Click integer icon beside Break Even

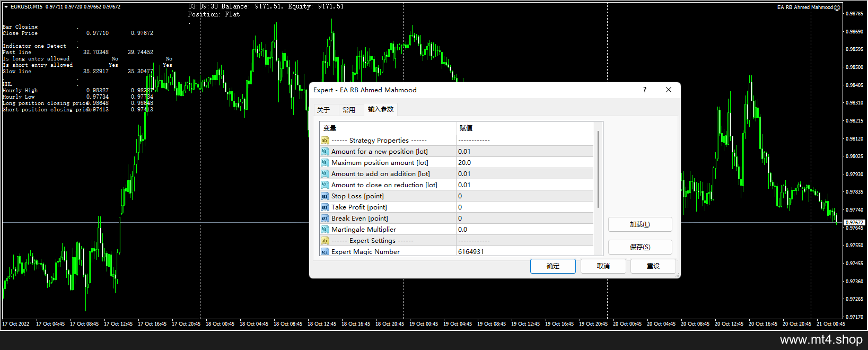(325, 218)
